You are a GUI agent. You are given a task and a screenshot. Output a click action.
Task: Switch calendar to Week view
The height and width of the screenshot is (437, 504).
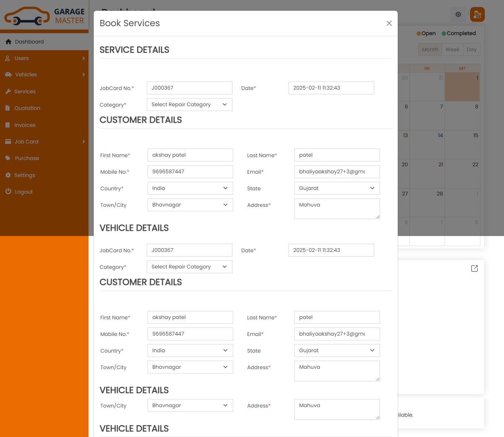click(452, 49)
